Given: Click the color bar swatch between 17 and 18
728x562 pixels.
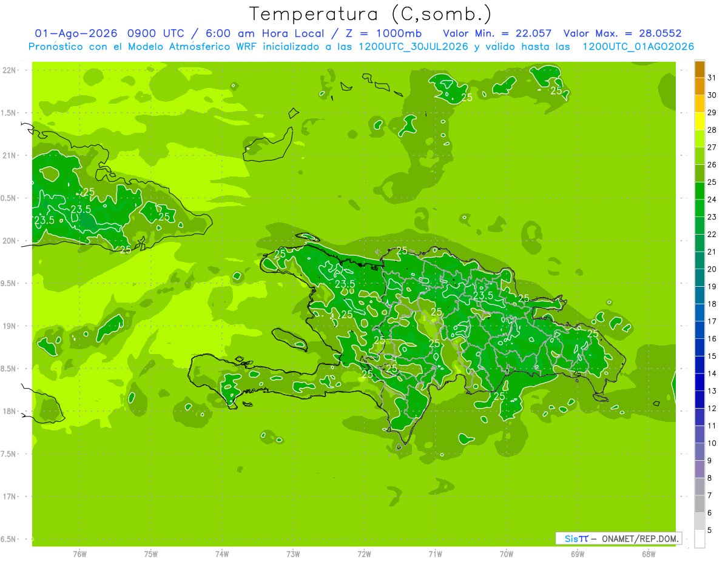Looking at the screenshot, I should pos(699,313).
